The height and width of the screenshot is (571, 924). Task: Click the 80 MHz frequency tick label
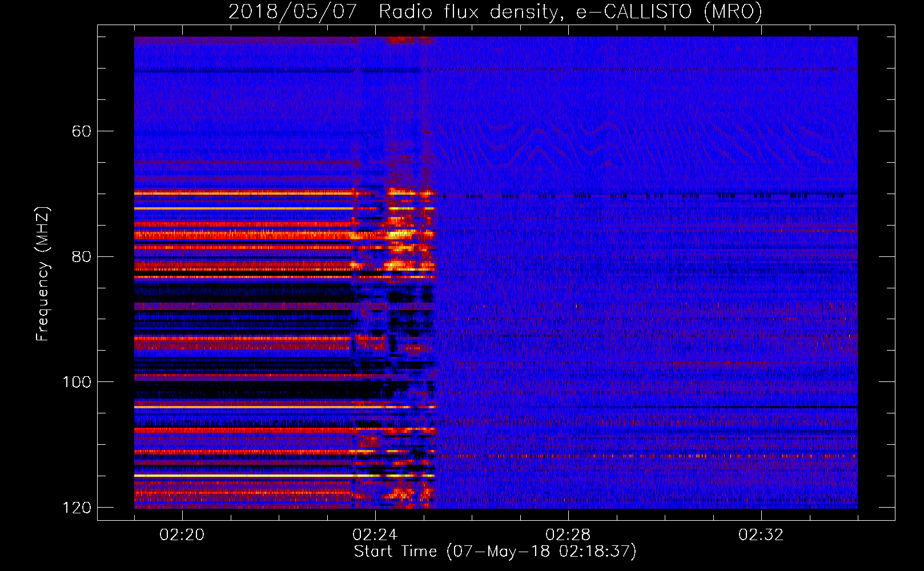[x=81, y=256]
